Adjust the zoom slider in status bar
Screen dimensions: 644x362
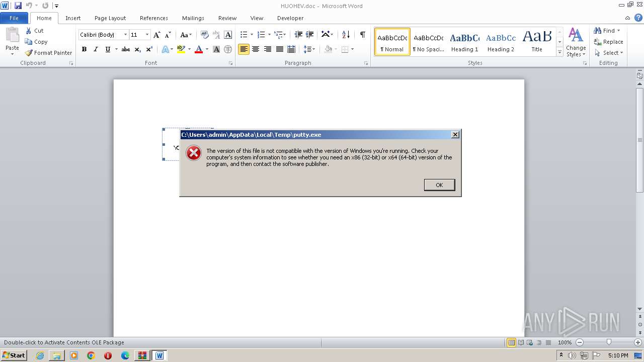tap(608, 342)
